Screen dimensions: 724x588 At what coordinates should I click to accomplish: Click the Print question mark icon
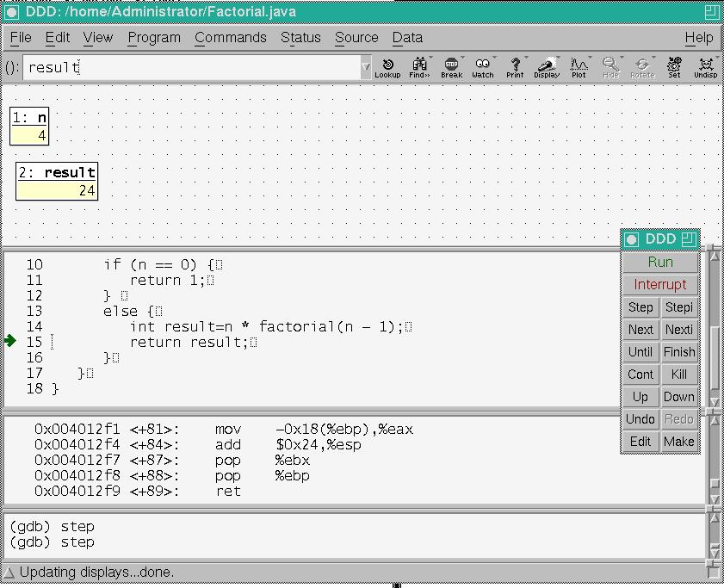(515, 68)
